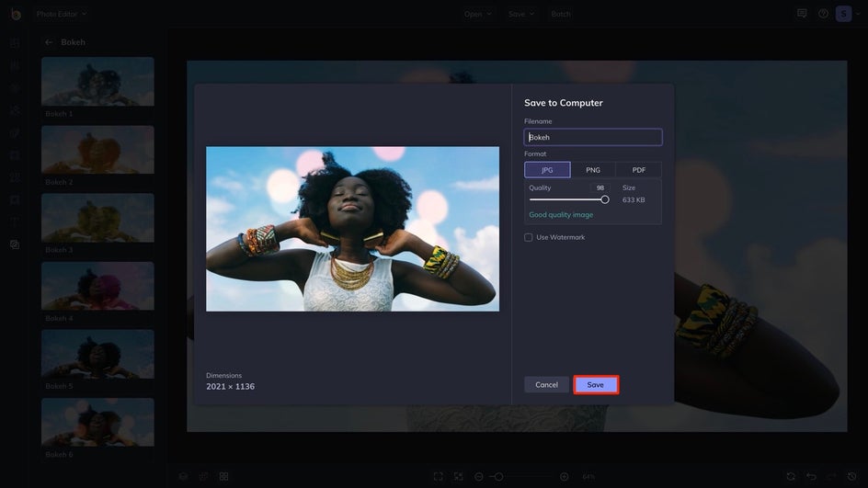Click the redo arrow icon
The image size is (868, 488).
click(831, 476)
